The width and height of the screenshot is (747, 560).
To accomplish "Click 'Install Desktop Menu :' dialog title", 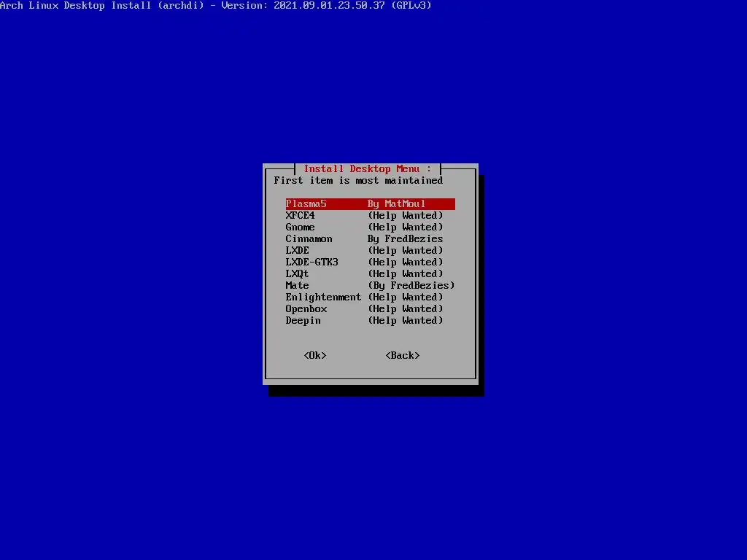I will tap(368, 168).
